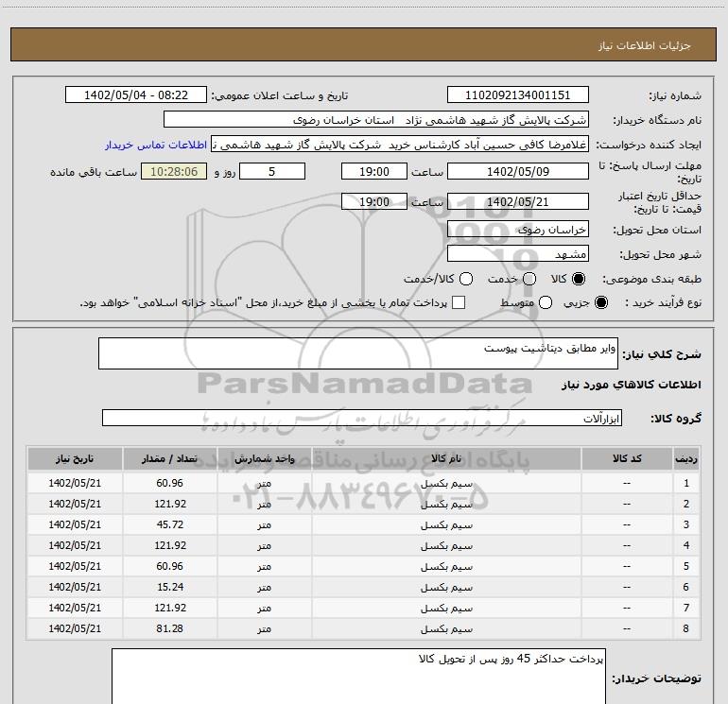Click the request creator name field
Viewport: 728px width, 704px height.
point(400,145)
